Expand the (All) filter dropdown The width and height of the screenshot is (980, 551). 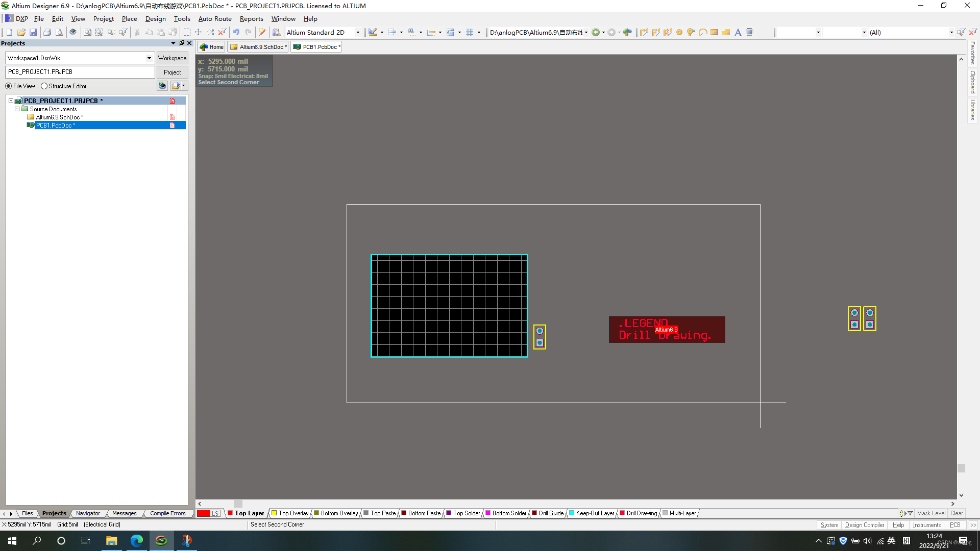point(951,32)
